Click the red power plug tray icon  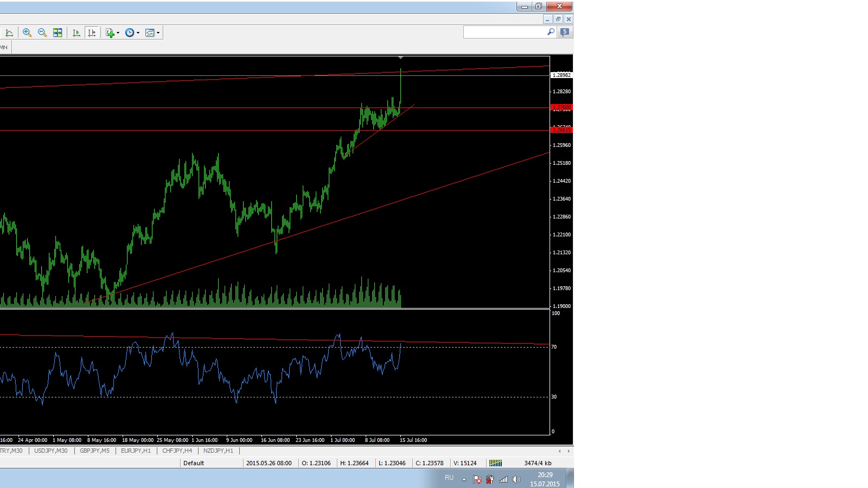tap(490, 479)
